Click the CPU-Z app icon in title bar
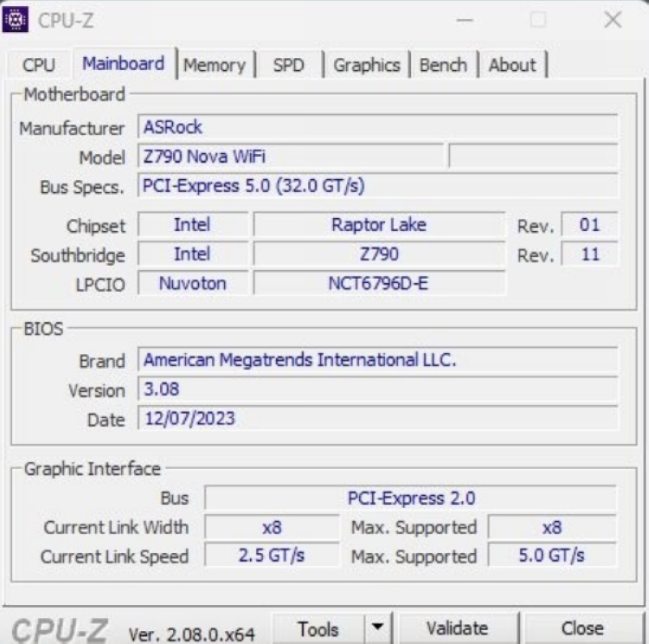The height and width of the screenshot is (644, 649). (x=16, y=19)
